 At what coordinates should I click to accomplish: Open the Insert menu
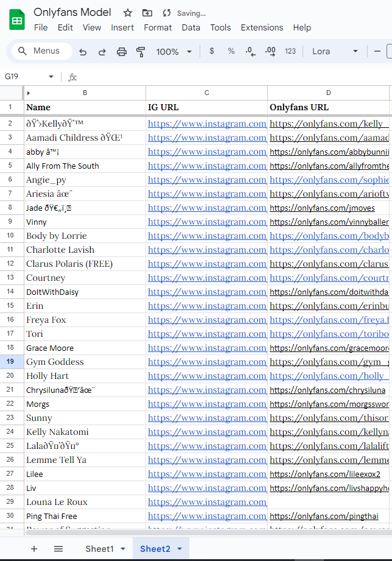(x=122, y=27)
